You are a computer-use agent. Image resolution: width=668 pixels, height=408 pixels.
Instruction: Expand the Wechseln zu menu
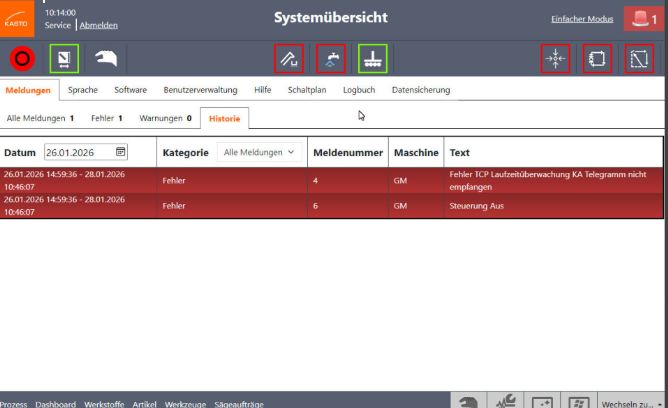point(631,403)
